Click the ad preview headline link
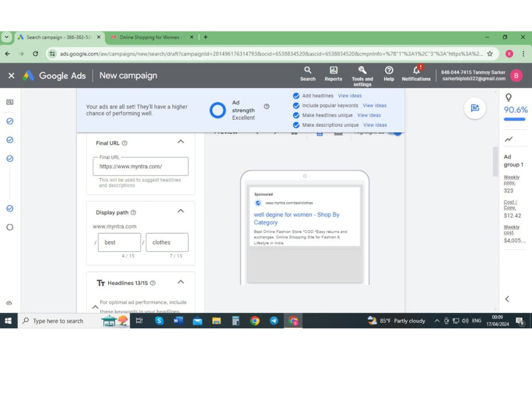Image resolution: width=532 pixels, height=399 pixels. pos(296,219)
